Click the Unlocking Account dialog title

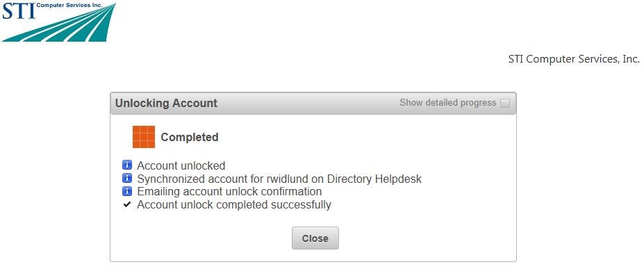coord(166,103)
